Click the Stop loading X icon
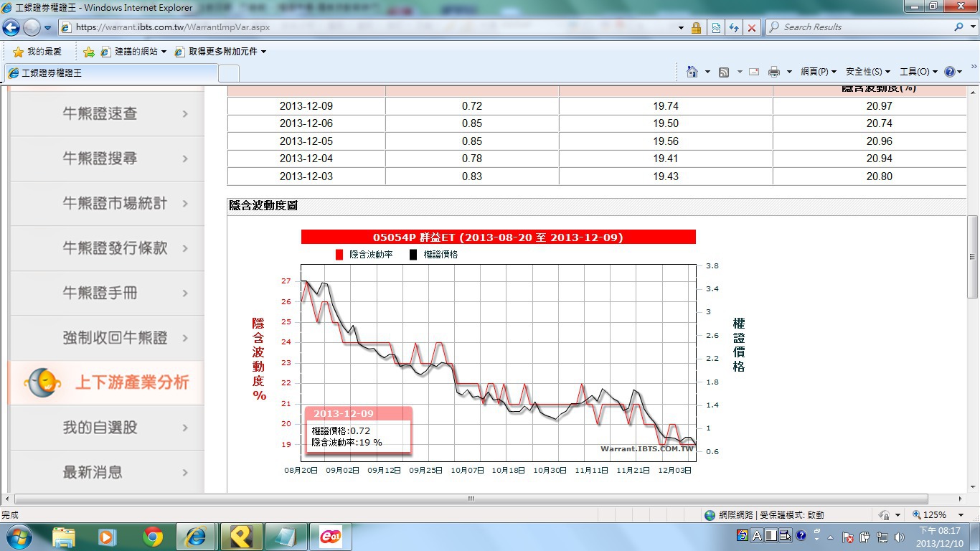This screenshot has width=980, height=551. (x=751, y=27)
